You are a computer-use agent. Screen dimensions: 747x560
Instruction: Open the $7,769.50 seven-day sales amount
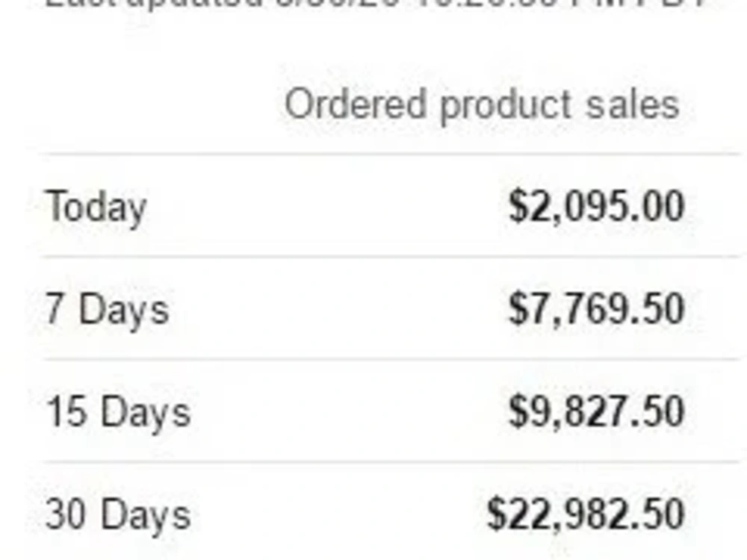[596, 309]
